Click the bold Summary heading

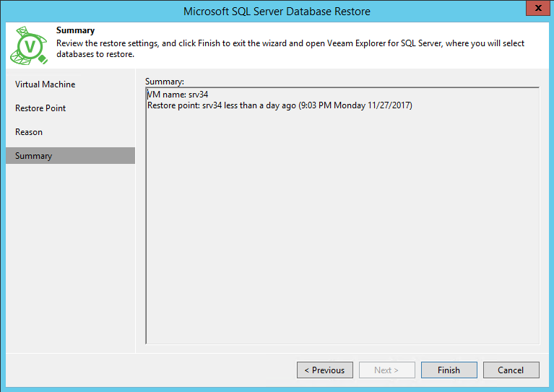[x=75, y=31]
